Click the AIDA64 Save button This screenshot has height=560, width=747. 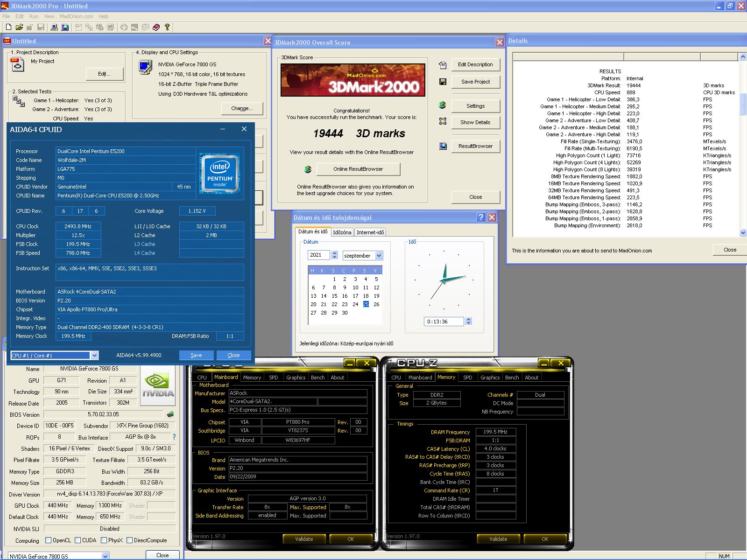tap(196, 355)
